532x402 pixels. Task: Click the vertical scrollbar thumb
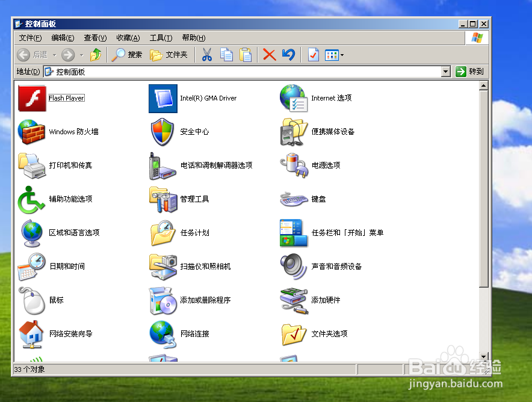point(483,188)
